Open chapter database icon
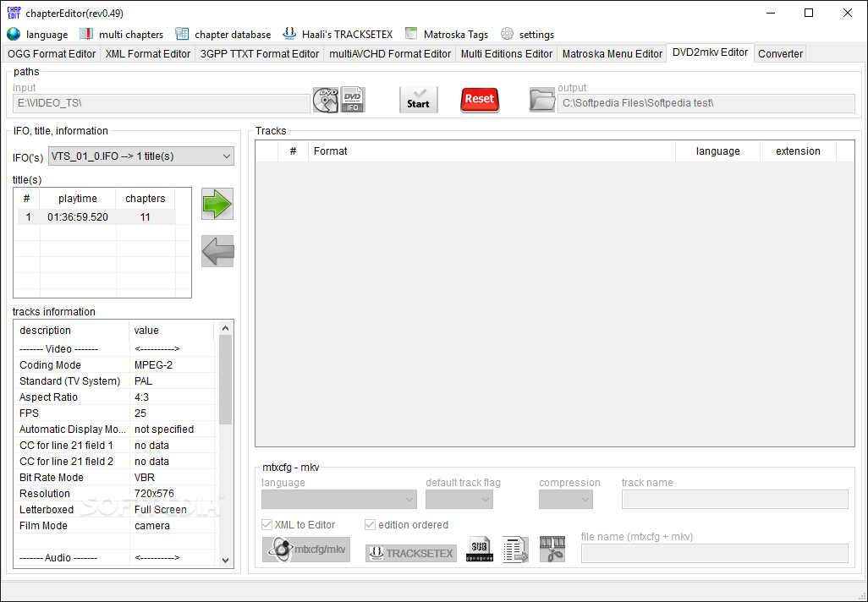This screenshot has width=868, height=602. pos(182,35)
